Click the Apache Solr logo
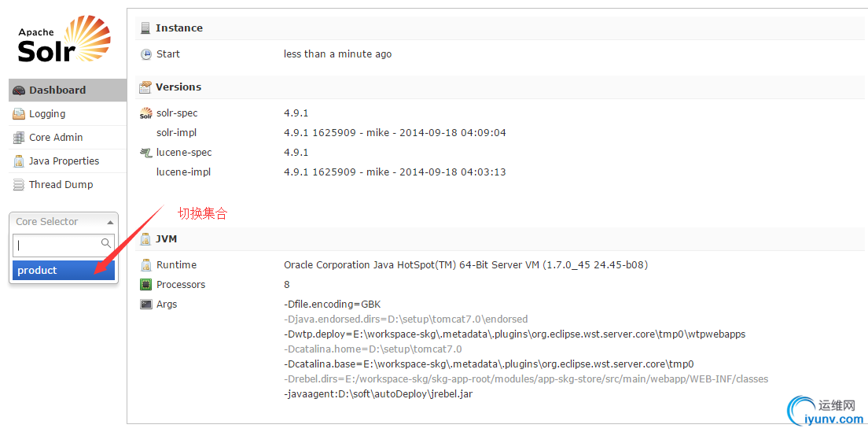Viewport: 868px width, 432px height. tap(64, 39)
